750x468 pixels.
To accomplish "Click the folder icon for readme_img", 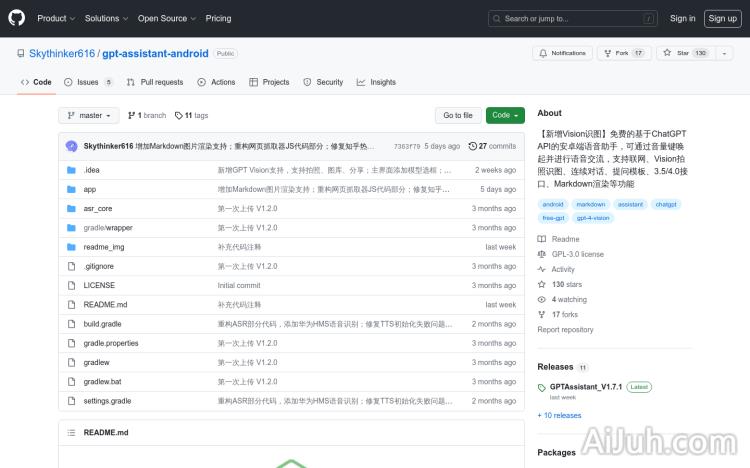I will (x=71, y=247).
